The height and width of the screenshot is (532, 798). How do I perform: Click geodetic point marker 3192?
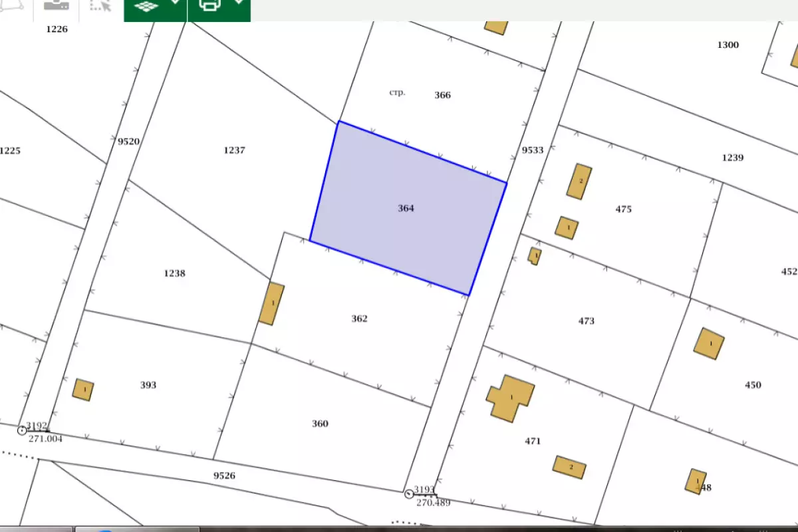click(22, 430)
